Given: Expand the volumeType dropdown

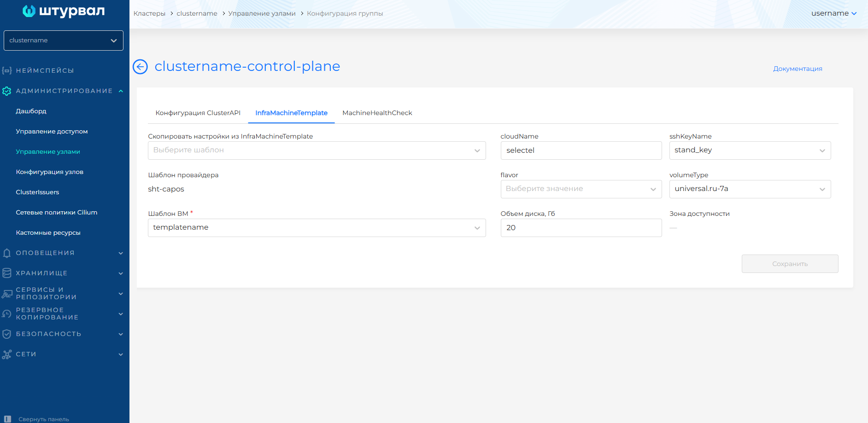Looking at the screenshot, I should click(750, 189).
